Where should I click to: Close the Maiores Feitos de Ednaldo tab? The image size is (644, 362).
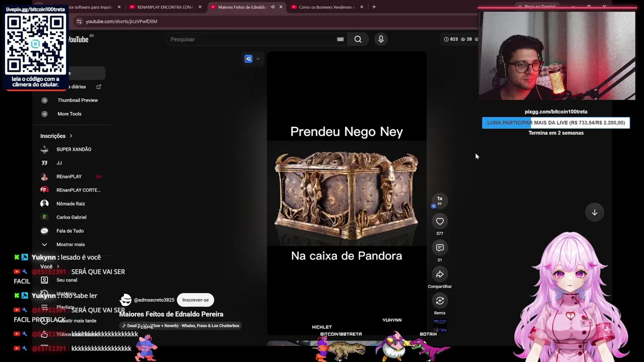[281, 7]
